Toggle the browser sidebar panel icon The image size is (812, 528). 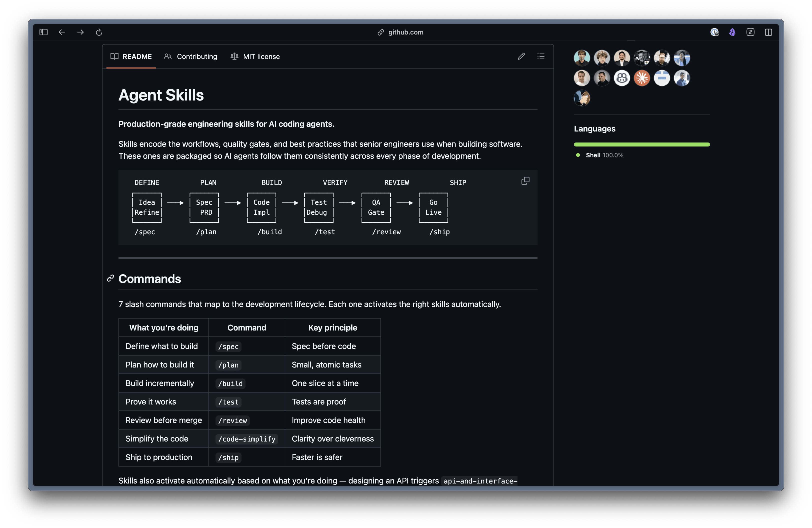point(43,32)
